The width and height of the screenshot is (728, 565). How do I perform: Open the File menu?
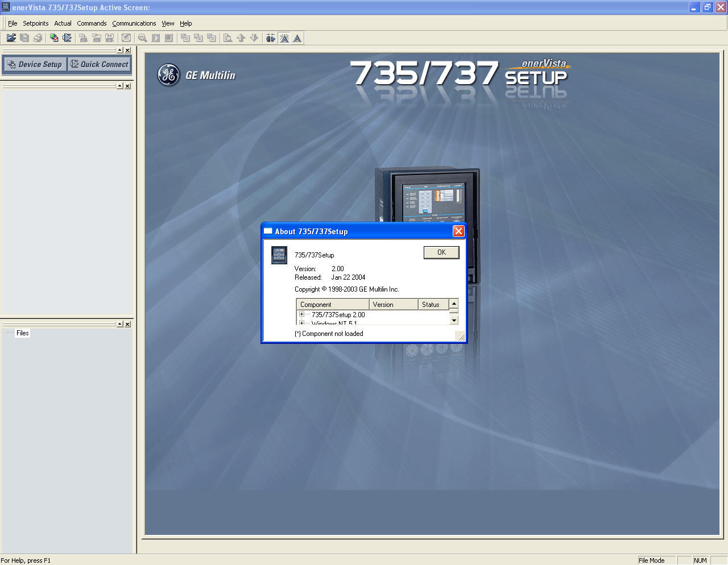coord(13,23)
